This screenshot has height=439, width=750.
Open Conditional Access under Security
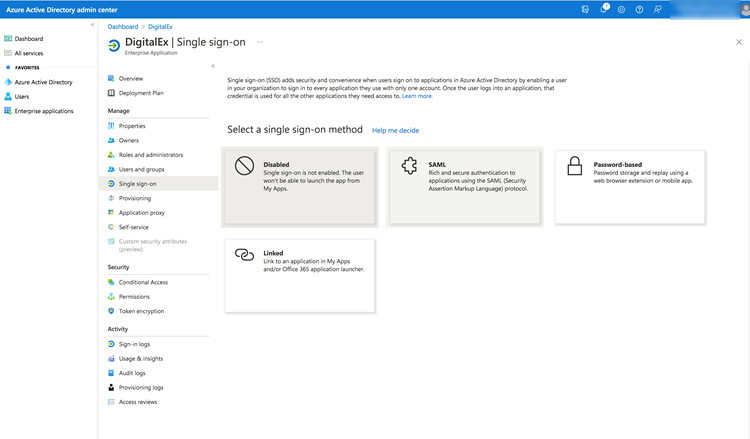coord(143,282)
